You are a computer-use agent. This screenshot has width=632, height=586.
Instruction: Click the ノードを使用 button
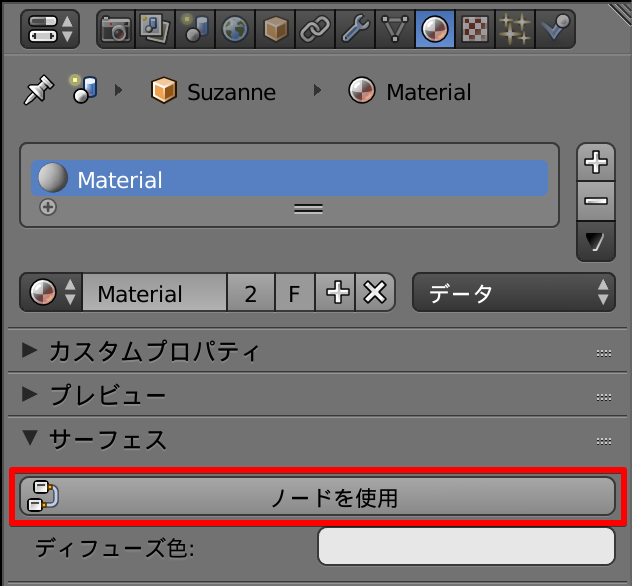pos(318,497)
